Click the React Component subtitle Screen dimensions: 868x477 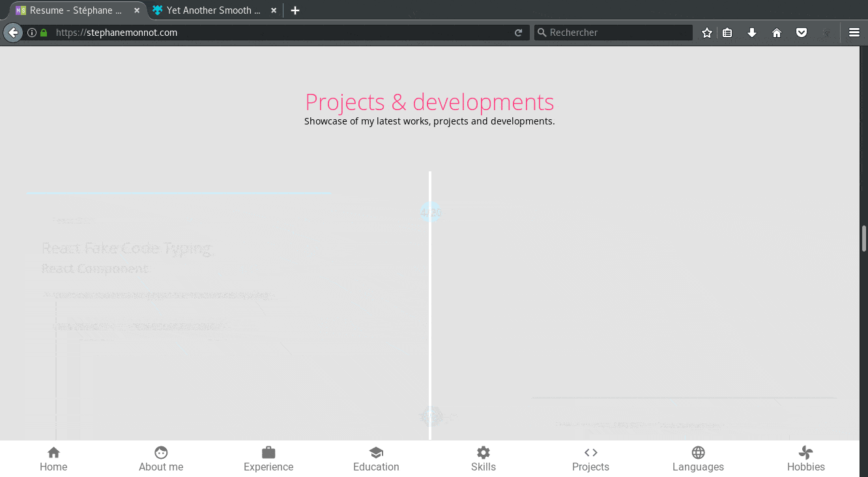(95, 268)
